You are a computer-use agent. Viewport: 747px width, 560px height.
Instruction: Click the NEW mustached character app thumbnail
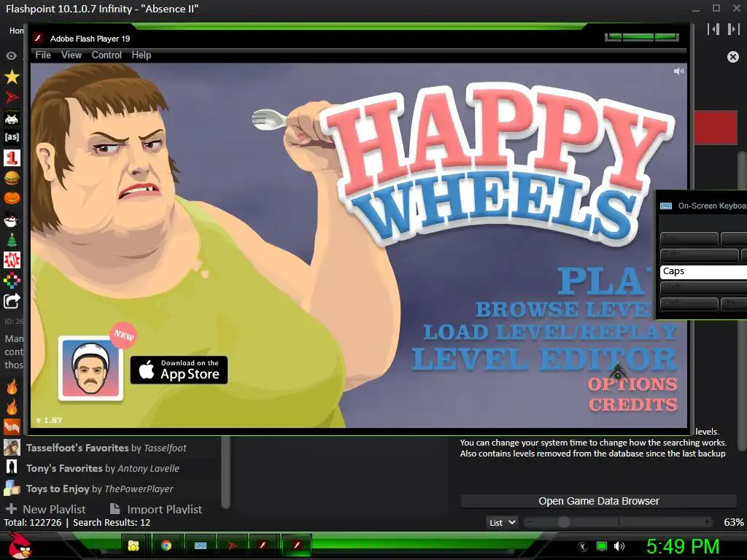point(90,368)
